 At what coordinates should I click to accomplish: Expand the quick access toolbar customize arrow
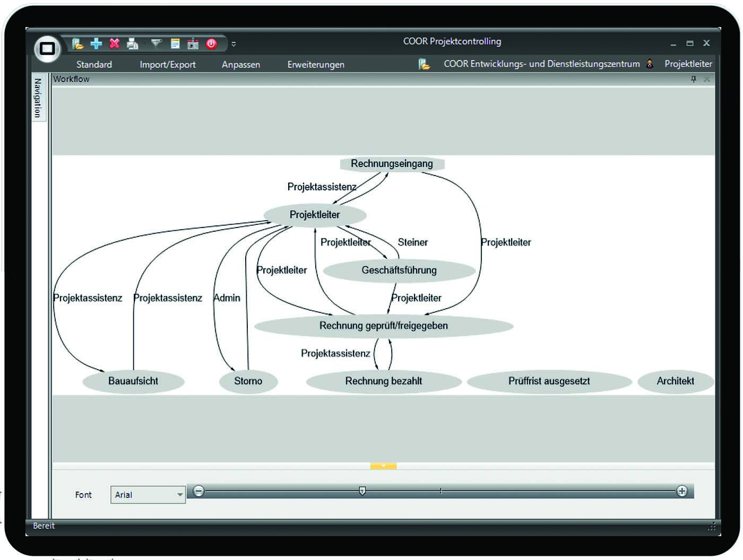tap(234, 44)
